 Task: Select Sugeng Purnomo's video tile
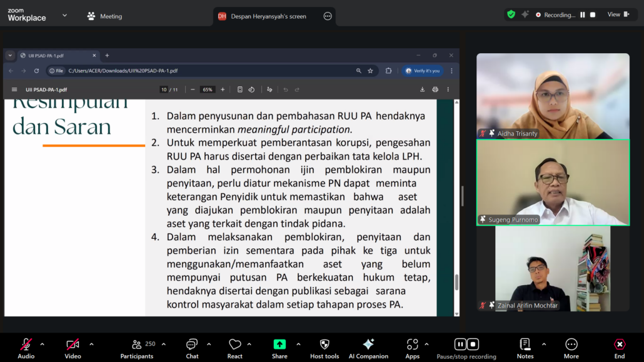coord(553,182)
